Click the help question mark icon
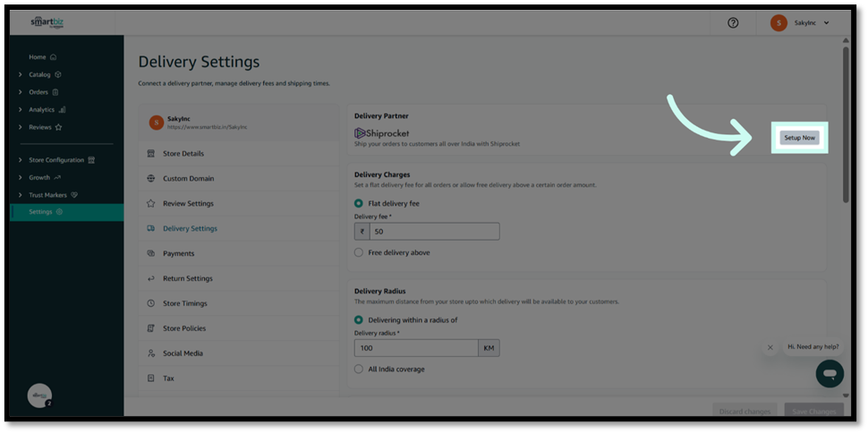The height and width of the screenshot is (433, 868). tap(733, 23)
